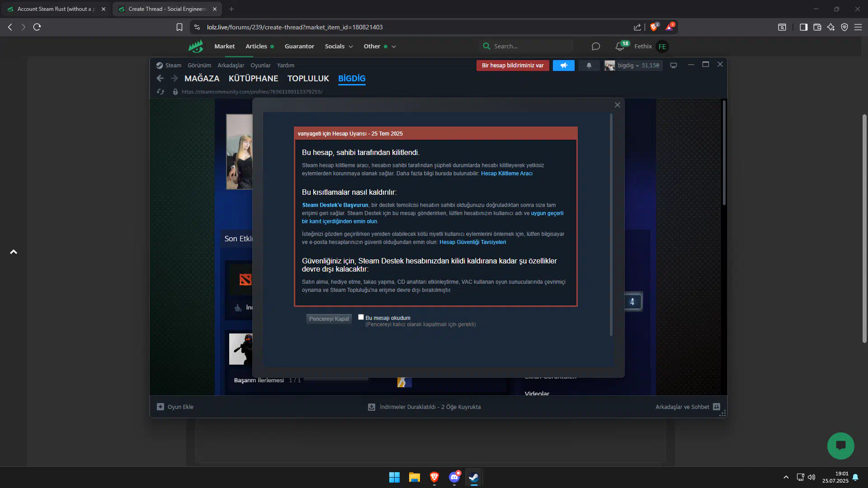This screenshot has width=868, height=488.
Task: Switch Steam to Big Picture mode icon
Action: coord(674,66)
